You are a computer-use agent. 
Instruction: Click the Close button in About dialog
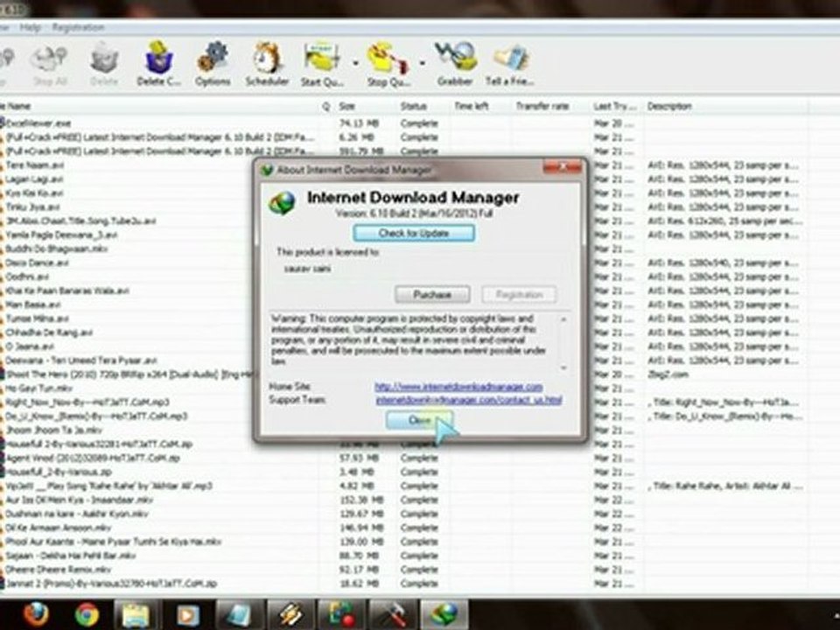[419, 420]
